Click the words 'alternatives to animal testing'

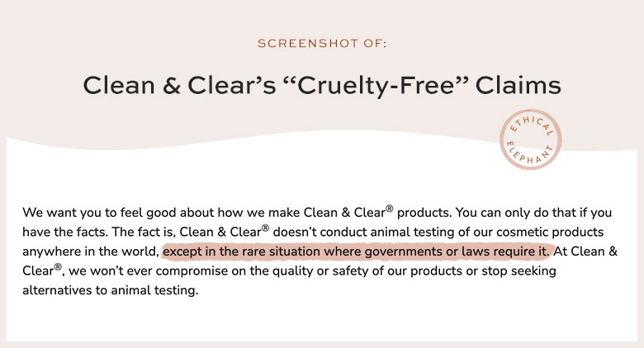(x=109, y=290)
